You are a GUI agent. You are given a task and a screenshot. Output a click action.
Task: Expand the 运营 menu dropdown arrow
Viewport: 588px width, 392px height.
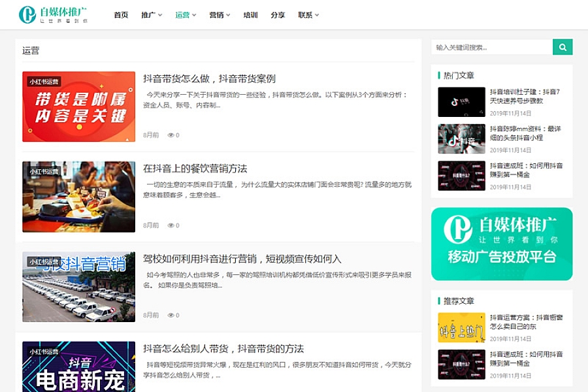[194, 15]
